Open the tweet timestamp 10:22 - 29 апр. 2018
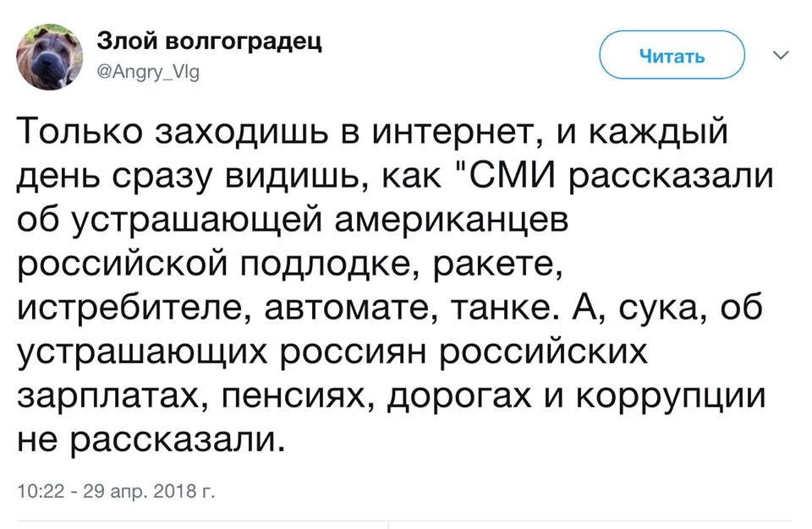The height and width of the screenshot is (529, 812). [116, 490]
